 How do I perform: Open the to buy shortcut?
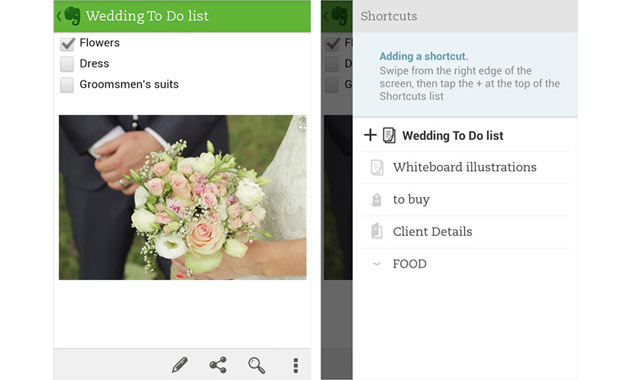[465, 200]
